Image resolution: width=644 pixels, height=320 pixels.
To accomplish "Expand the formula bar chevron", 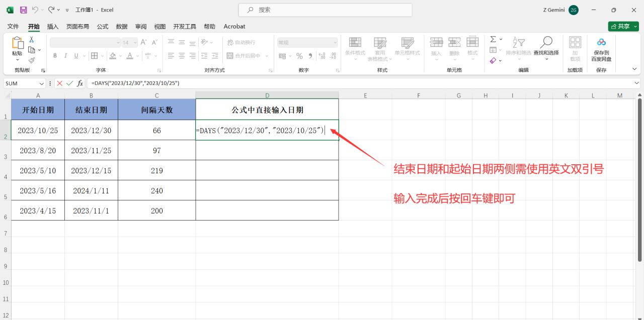I will (x=637, y=83).
